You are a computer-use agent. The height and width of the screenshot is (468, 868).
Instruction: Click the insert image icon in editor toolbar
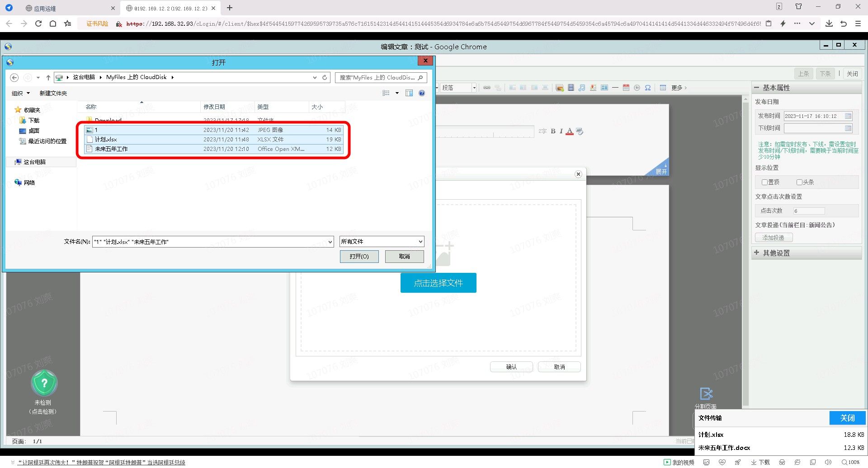(560, 88)
